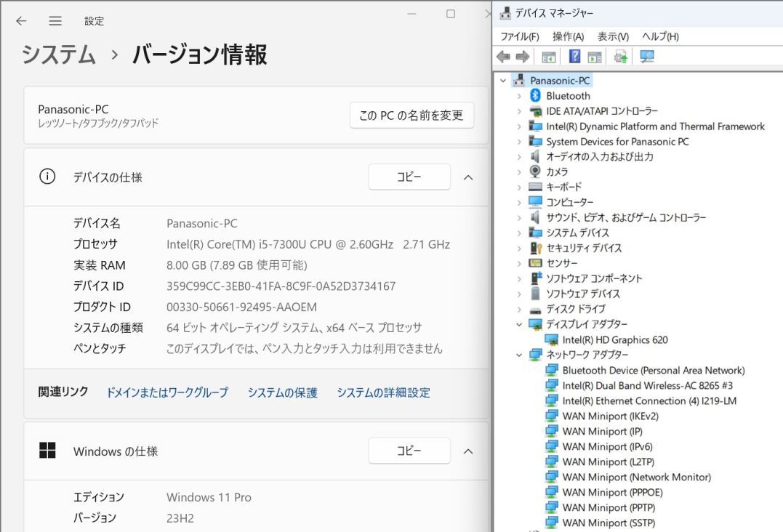This screenshot has width=783, height=532.
Task: Open the システムの保護 link
Action: pos(283,392)
